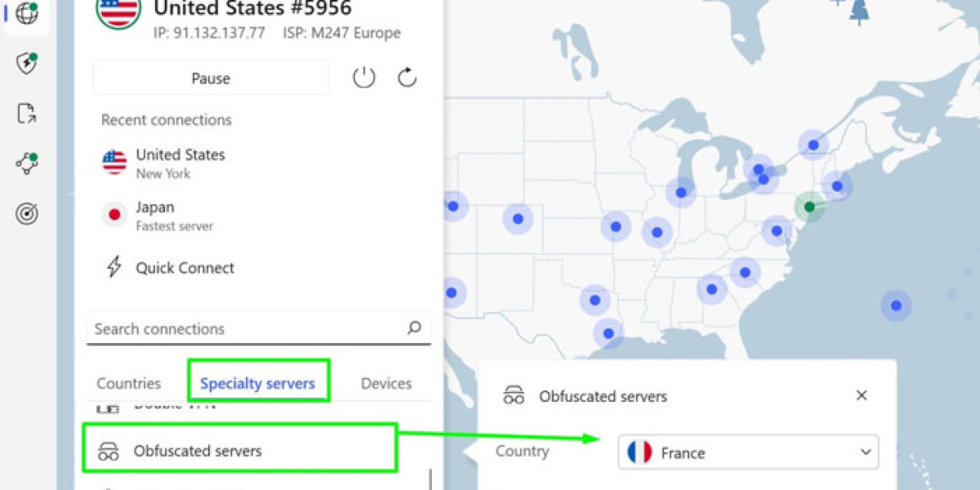
Task: Click the magnifier icon in search box
Action: coord(414,328)
